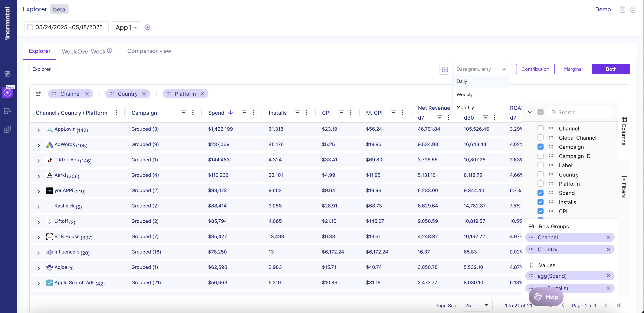
Task: Expand the AppLovin row
Action: pos(39,130)
